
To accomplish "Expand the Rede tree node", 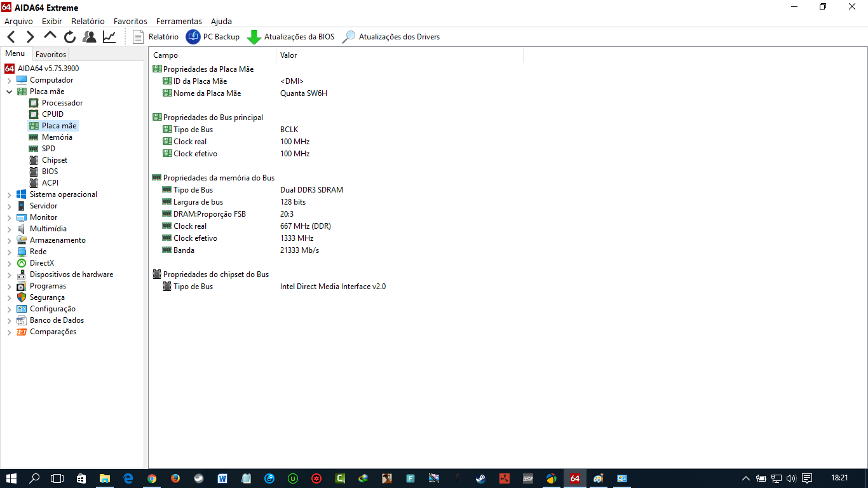I will [x=9, y=252].
